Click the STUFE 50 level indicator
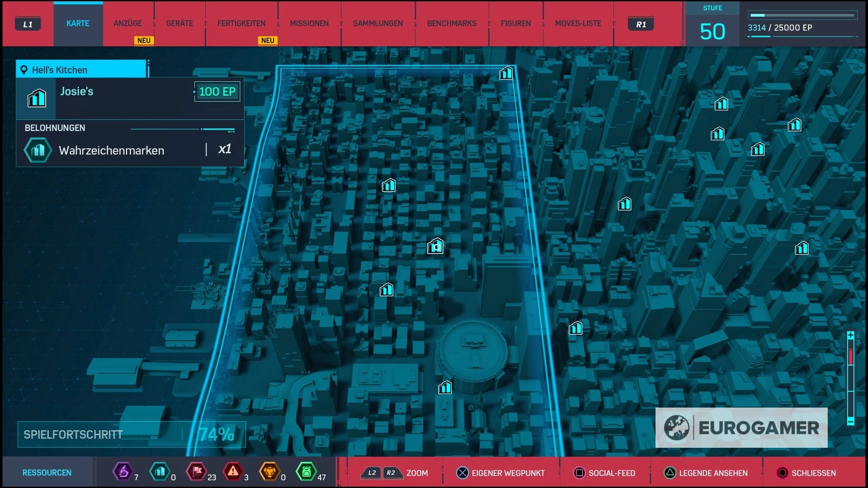 (712, 24)
